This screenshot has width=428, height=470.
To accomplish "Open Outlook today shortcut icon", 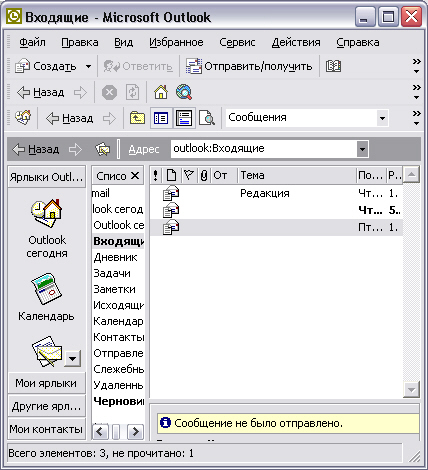I will 47,213.
